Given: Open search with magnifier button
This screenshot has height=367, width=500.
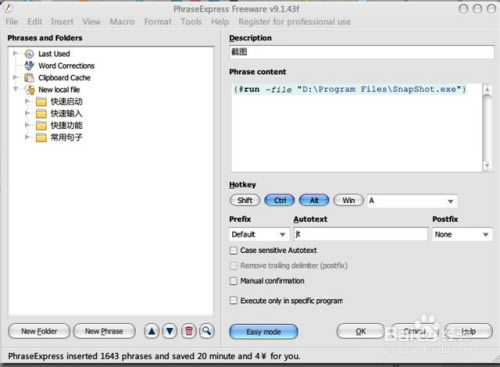Looking at the screenshot, I should point(207,331).
